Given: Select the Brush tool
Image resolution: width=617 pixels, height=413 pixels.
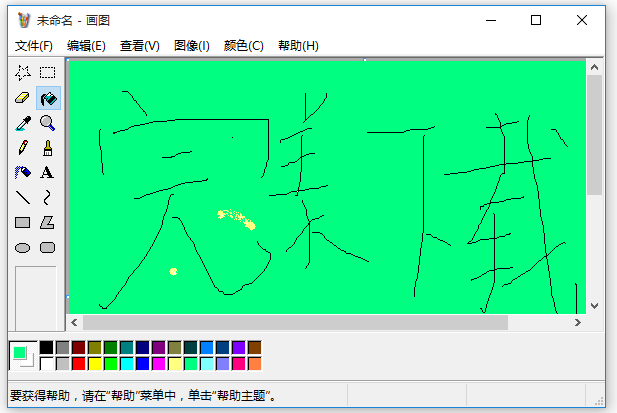Looking at the screenshot, I should 48,148.
